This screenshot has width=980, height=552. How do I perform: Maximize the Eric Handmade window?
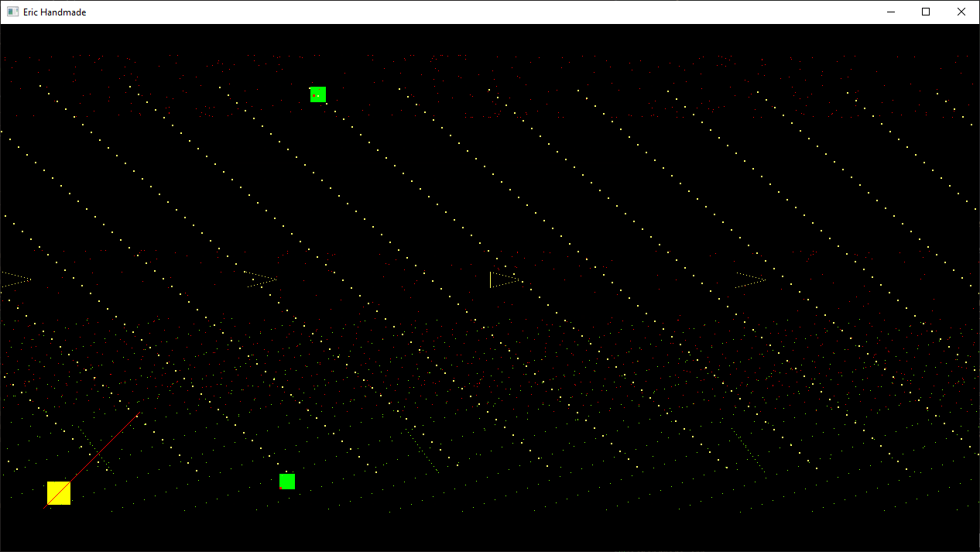(x=926, y=12)
